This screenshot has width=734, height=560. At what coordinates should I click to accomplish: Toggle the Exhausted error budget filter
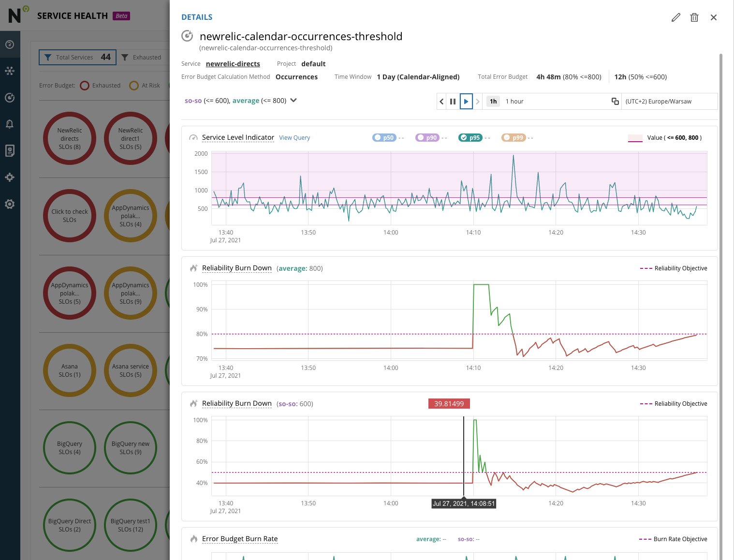(100, 86)
